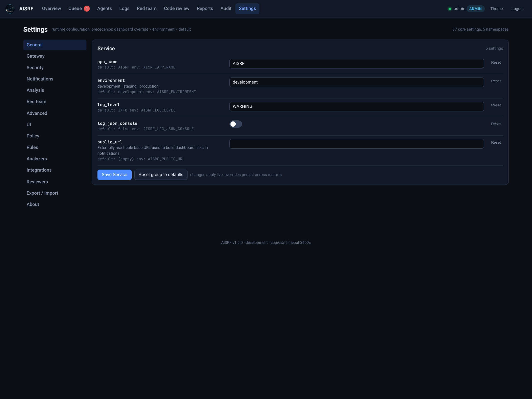
Task: Open the Queue notification badge
Action: point(87,9)
